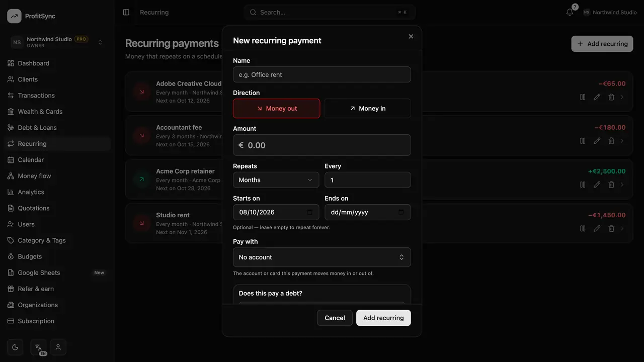Edit the Studio rent payment

coord(597,228)
